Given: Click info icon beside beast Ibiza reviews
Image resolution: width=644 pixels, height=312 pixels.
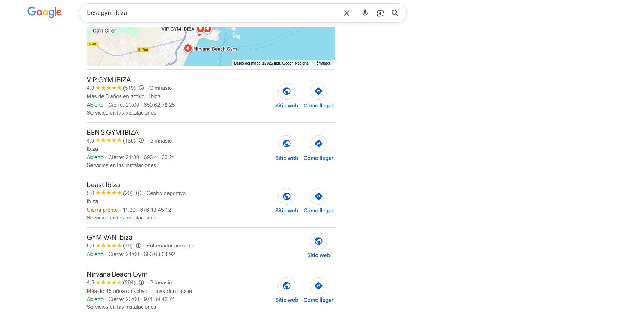Looking at the screenshot, I should 138,193.
